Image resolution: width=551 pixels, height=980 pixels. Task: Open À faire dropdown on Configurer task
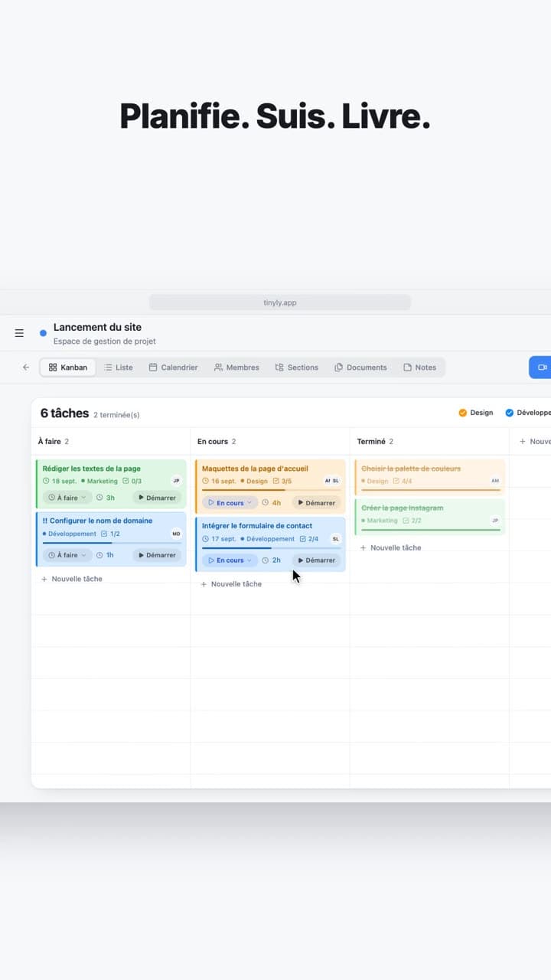pyautogui.click(x=67, y=555)
